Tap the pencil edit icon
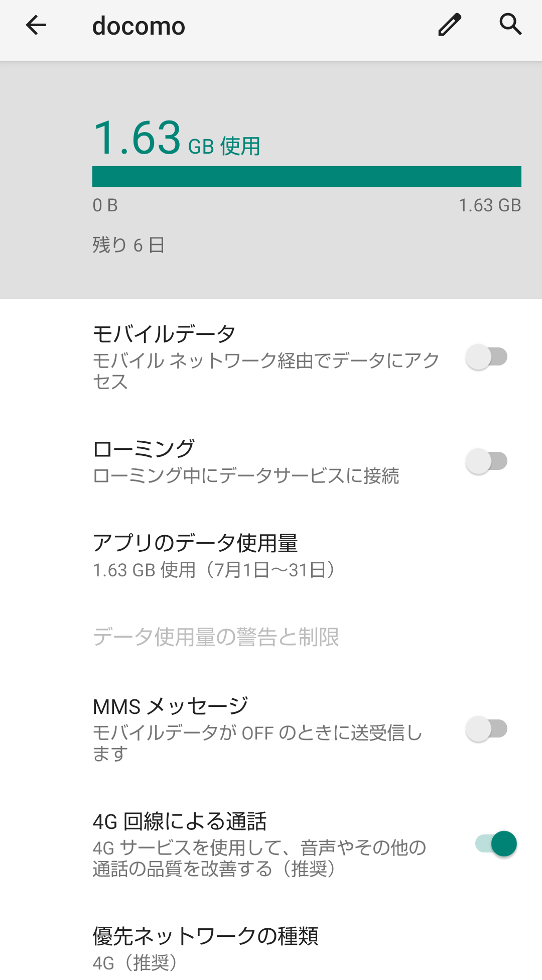The width and height of the screenshot is (542, 980). (x=449, y=25)
